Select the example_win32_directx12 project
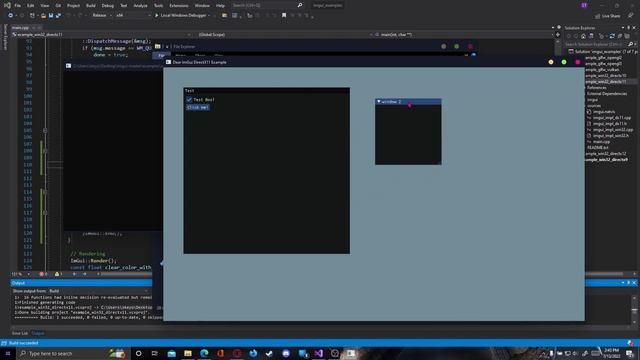 pyautogui.click(x=606, y=154)
